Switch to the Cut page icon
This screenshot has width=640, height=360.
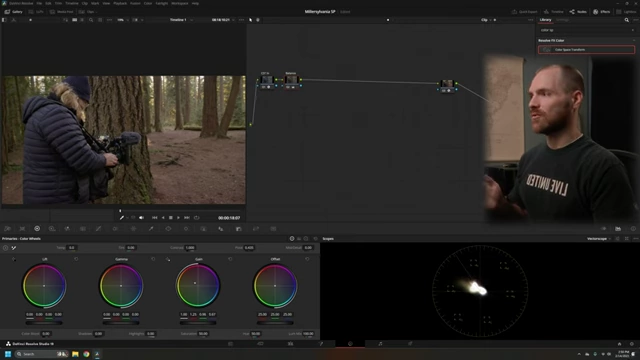pyautogui.click(x=260, y=344)
